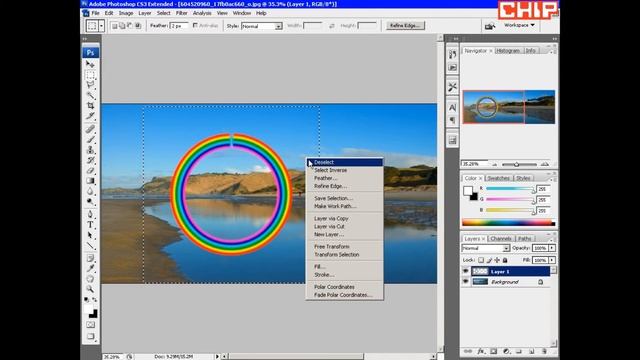The image size is (640, 360).
Task: Toggle Quick Mask mode
Action: coord(90,325)
